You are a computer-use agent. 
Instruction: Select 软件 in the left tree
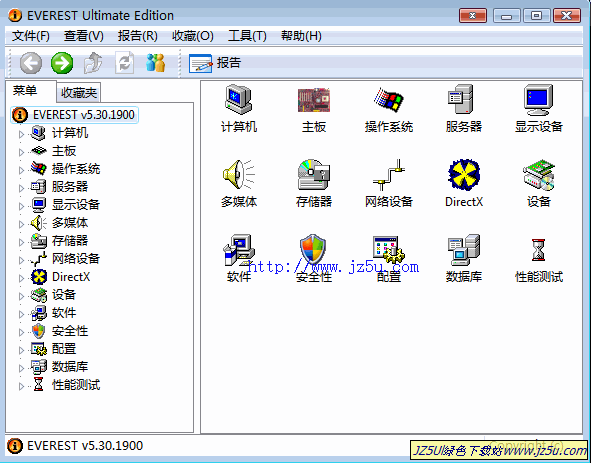(64, 313)
